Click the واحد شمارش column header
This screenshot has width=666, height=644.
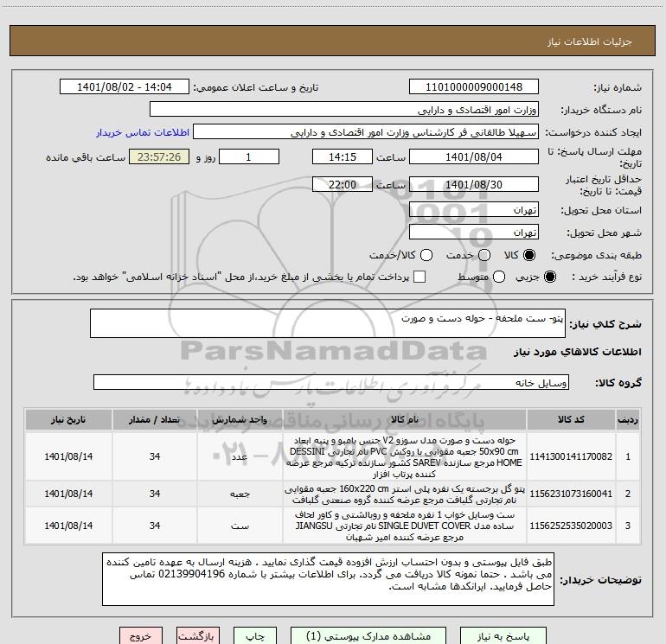click(240, 420)
